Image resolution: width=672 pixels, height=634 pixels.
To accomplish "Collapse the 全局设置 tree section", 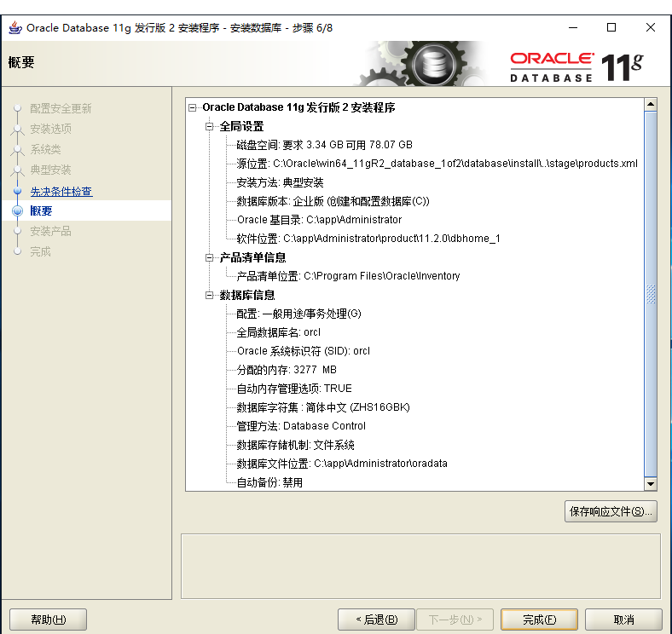I will [209, 126].
